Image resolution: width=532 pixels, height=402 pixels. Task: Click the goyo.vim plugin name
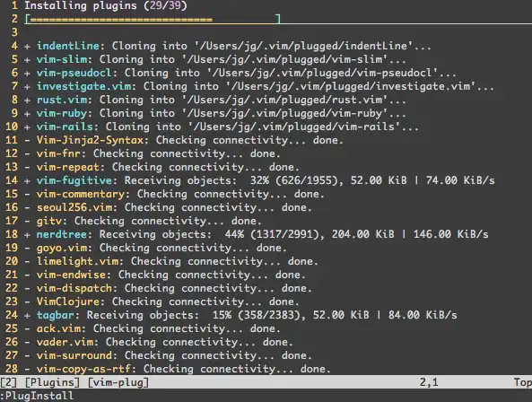coord(62,248)
